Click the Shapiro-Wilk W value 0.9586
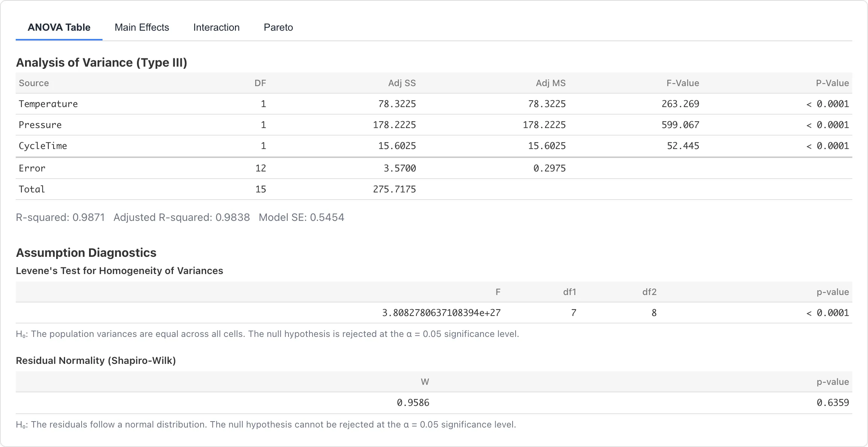 [413, 403]
